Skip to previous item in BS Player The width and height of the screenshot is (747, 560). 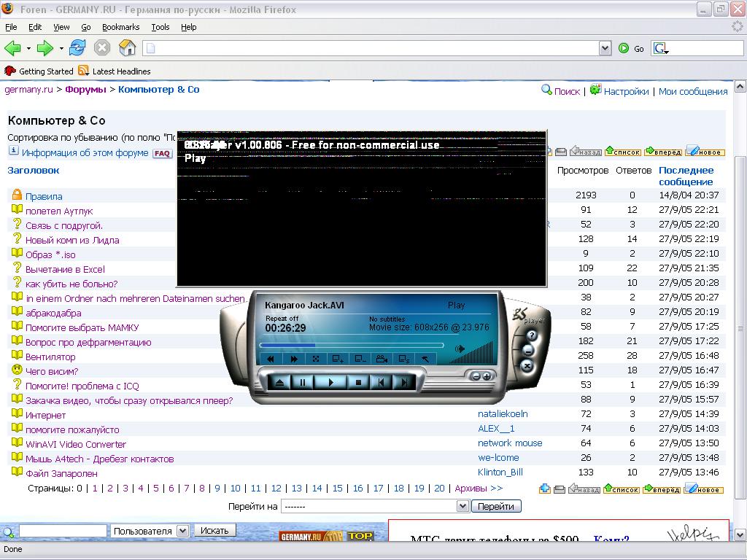tap(381, 382)
